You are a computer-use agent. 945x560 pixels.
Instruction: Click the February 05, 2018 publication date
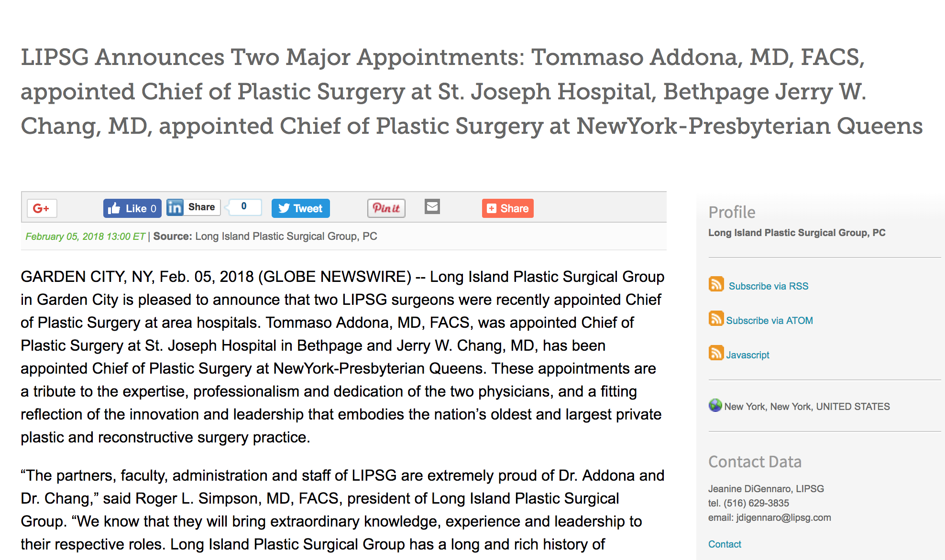[85, 237]
